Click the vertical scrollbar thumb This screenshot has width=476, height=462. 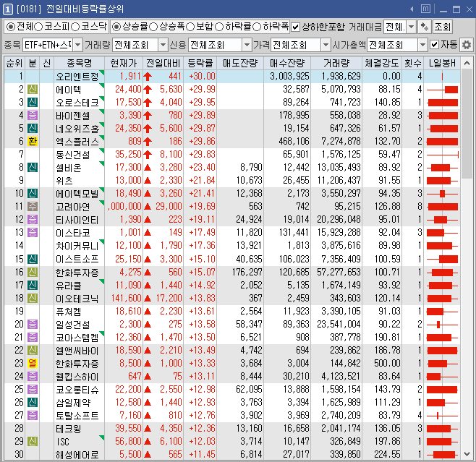click(x=467, y=124)
